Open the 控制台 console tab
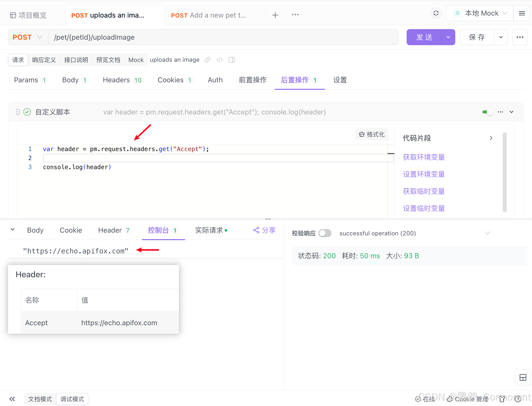532x406 pixels. [x=163, y=230]
